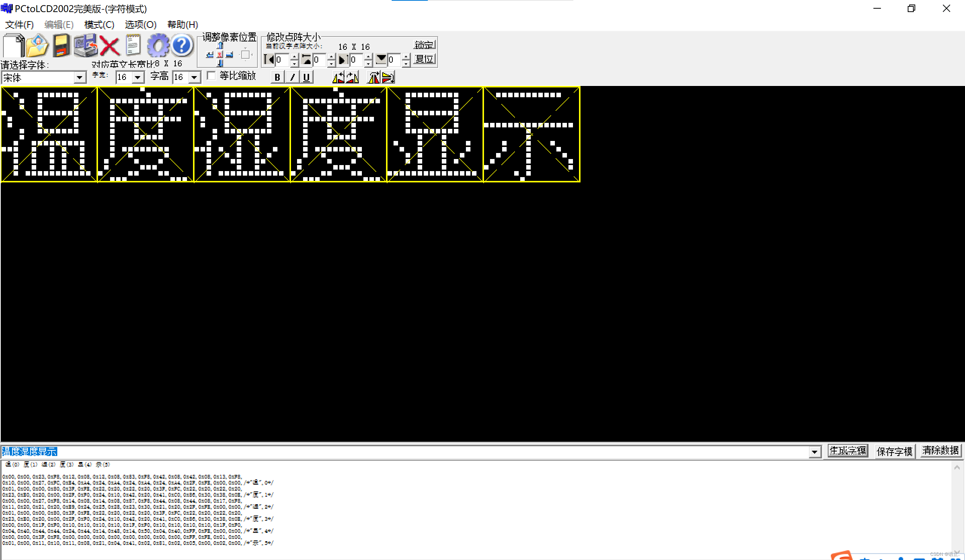Click the rotate-left glyph icon
Screen dimensions: 965x560
point(338,77)
